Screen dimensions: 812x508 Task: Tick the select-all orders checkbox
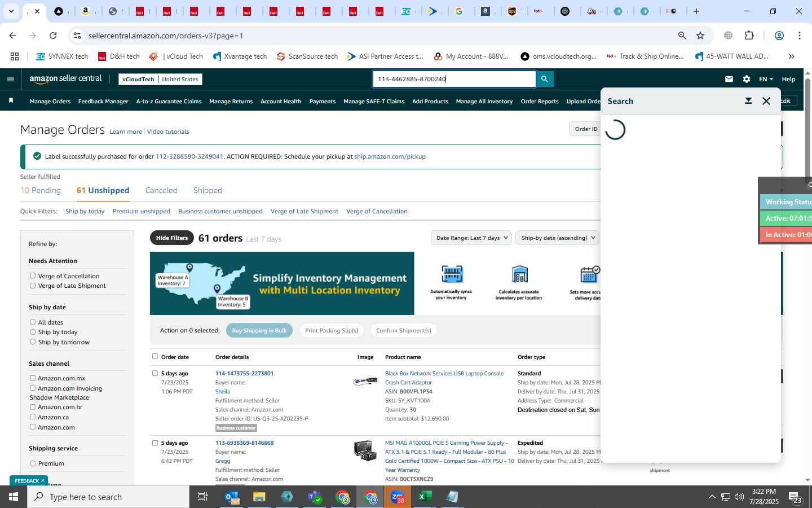[155, 356]
